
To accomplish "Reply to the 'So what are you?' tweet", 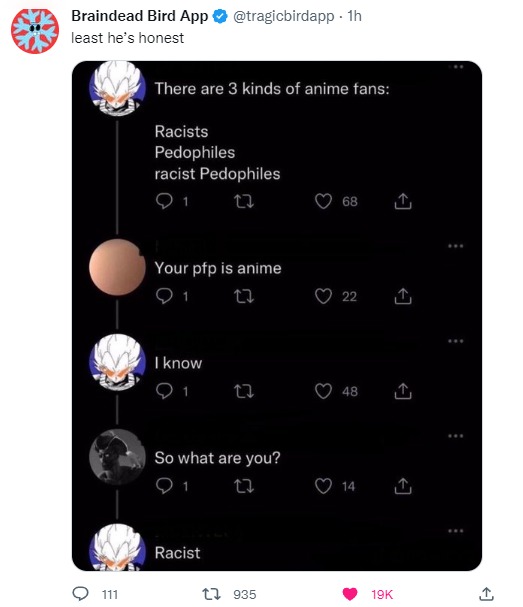I will click(x=164, y=486).
